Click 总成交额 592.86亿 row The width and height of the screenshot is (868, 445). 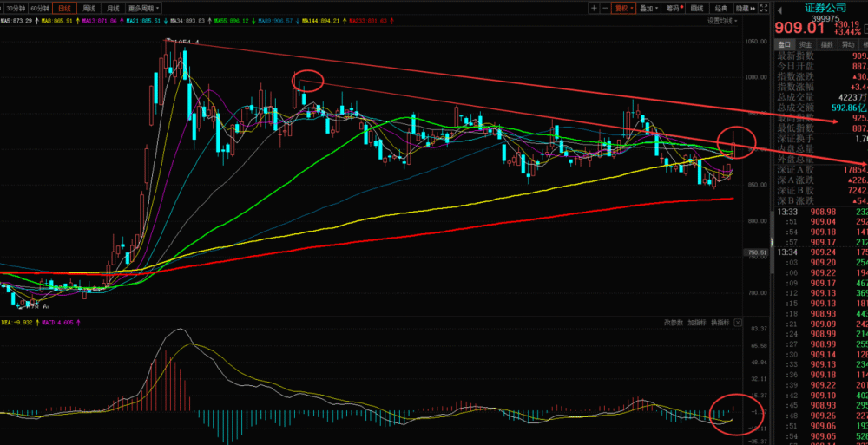821,108
